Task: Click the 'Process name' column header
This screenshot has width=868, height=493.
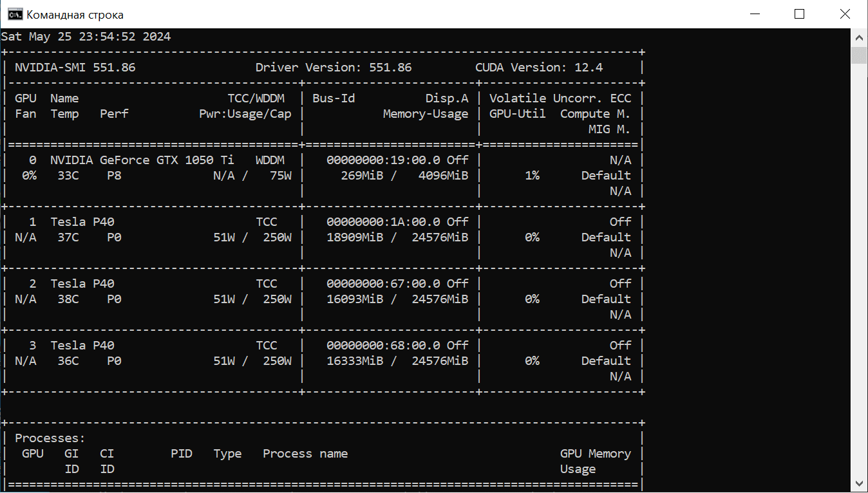Action: [305, 454]
